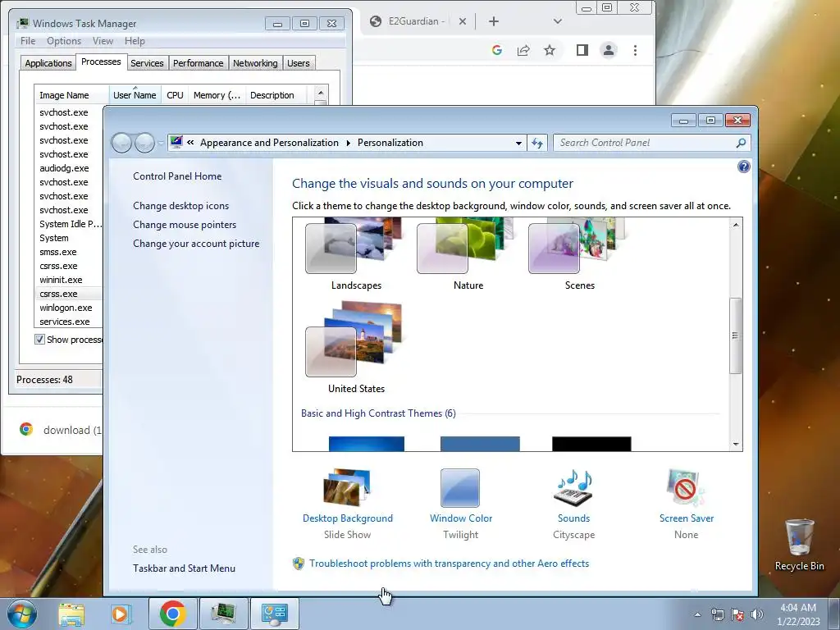Close the E2Guardian tab

pyautogui.click(x=463, y=21)
